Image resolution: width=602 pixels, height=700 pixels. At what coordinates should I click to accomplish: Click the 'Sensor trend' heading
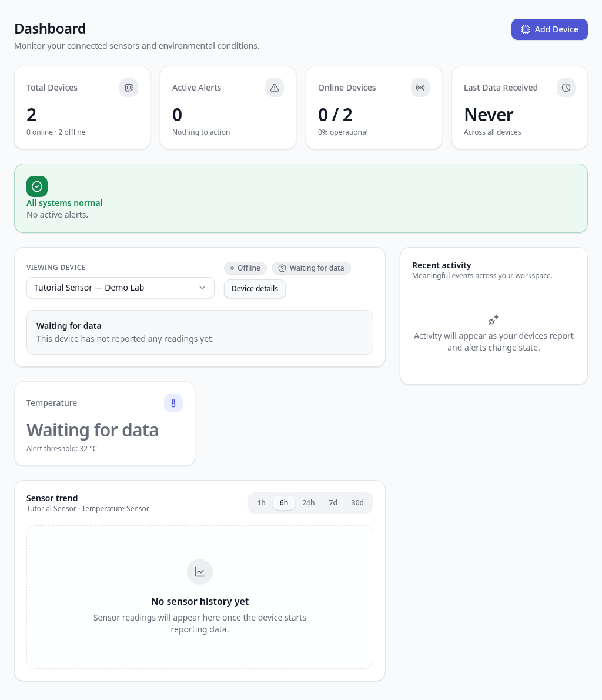point(52,498)
